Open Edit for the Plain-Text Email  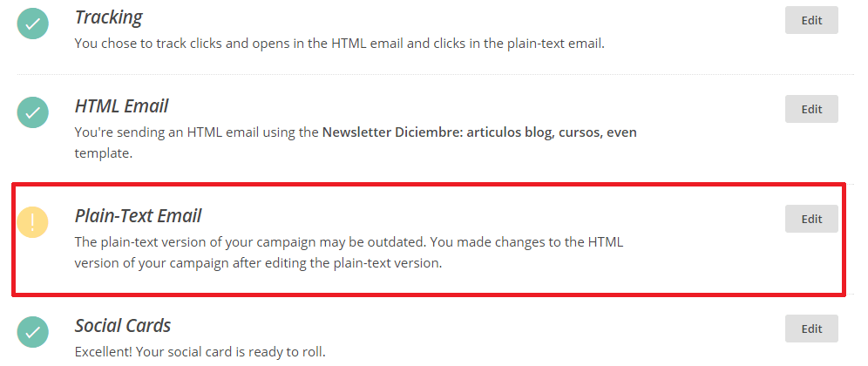[810, 219]
